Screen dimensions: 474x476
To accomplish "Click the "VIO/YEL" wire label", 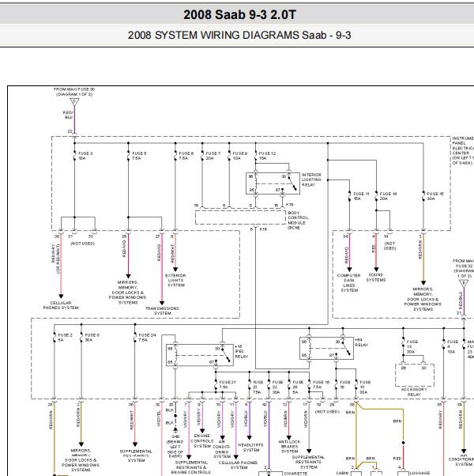I will [x=158, y=418].
